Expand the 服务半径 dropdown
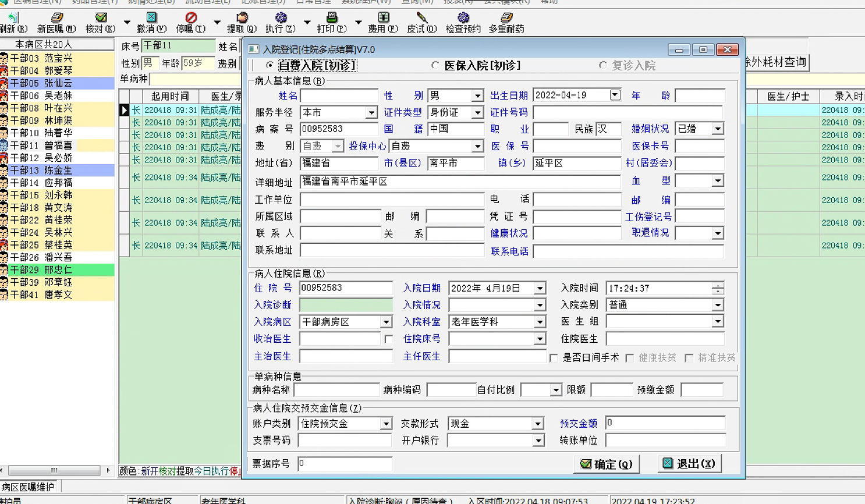This screenshot has width=865, height=504. [371, 112]
